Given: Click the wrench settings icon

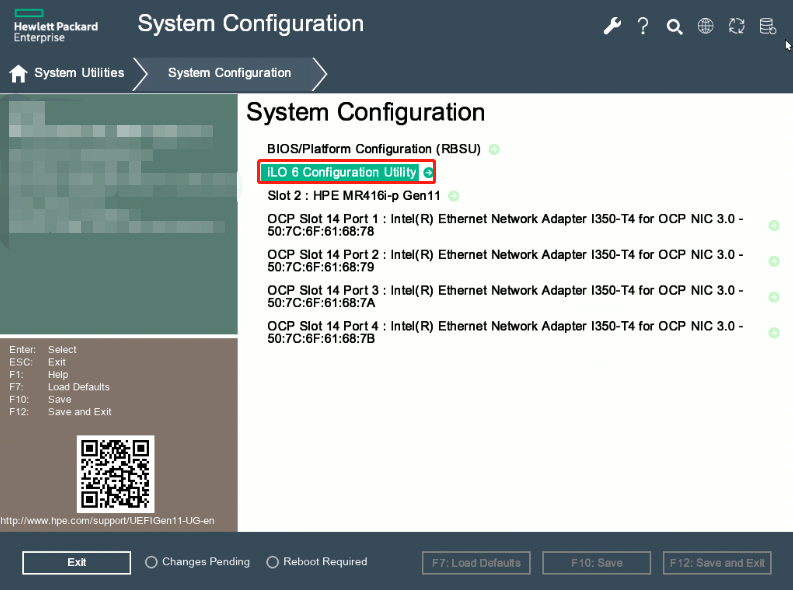Looking at the screenshot, I should click(612, 26).
